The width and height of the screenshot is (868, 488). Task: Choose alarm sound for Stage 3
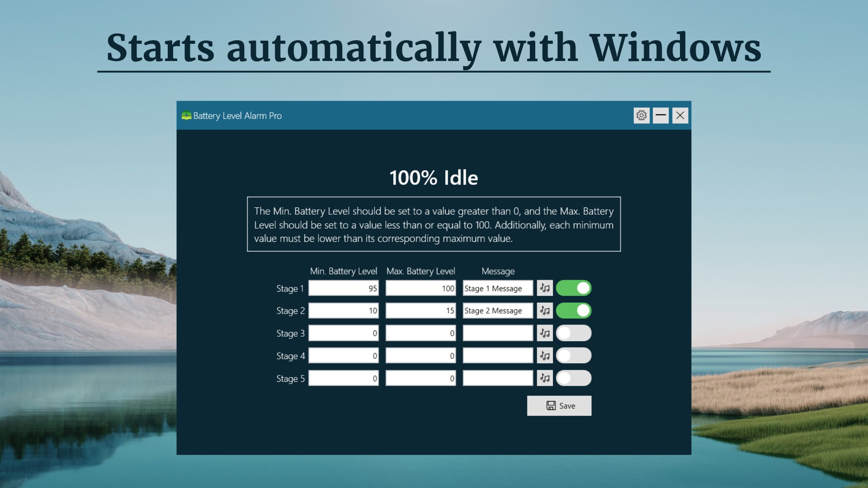tap(545, 333)
